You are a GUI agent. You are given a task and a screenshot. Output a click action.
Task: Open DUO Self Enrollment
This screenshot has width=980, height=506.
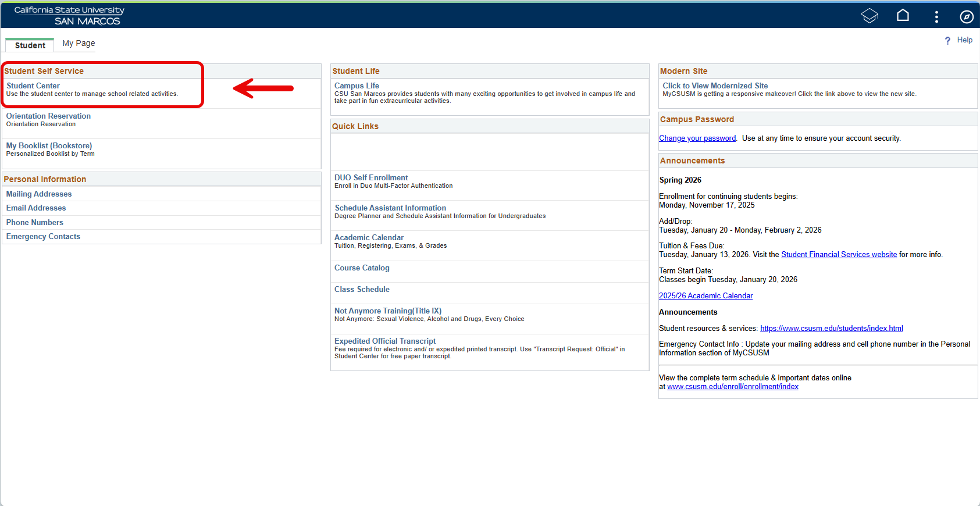[x=371, y=177]
